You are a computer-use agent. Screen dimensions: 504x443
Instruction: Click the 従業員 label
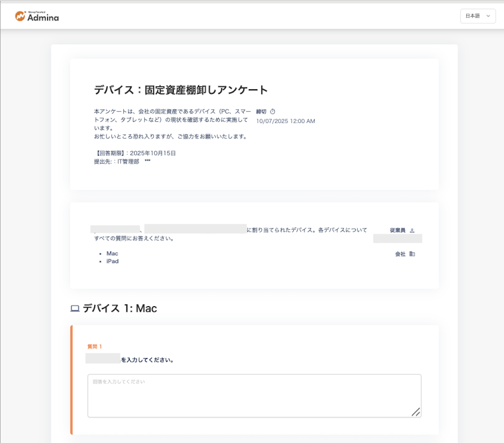point(397,231)
